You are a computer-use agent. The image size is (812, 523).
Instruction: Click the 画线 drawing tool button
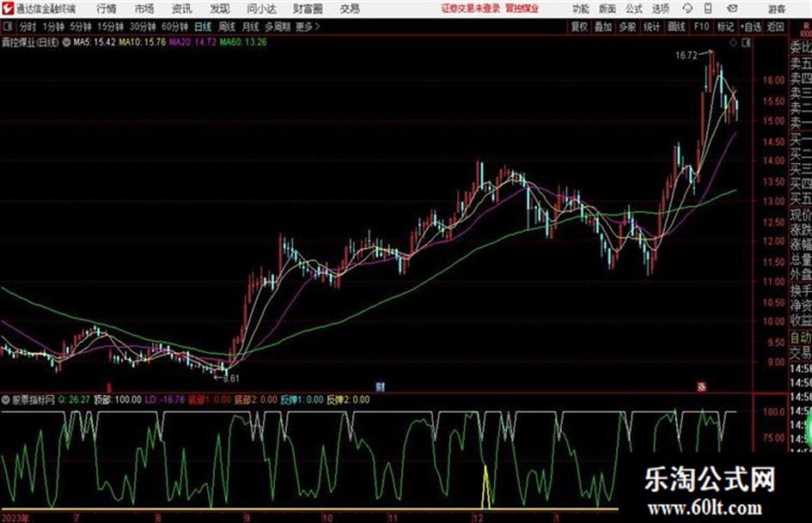click(676, 27)
